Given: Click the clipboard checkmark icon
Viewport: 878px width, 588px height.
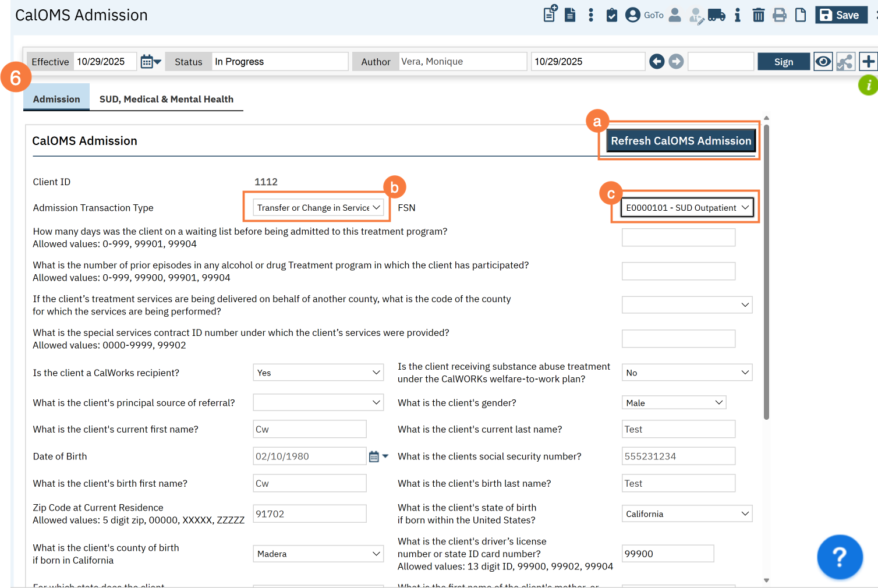Looking at the screenshot, I should click(611, 15).
